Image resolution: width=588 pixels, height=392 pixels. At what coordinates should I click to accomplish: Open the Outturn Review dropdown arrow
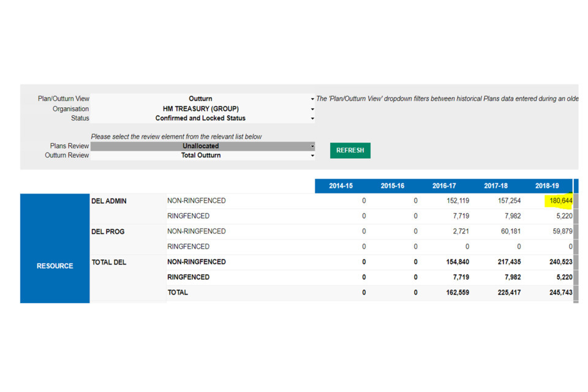[312, 156]
